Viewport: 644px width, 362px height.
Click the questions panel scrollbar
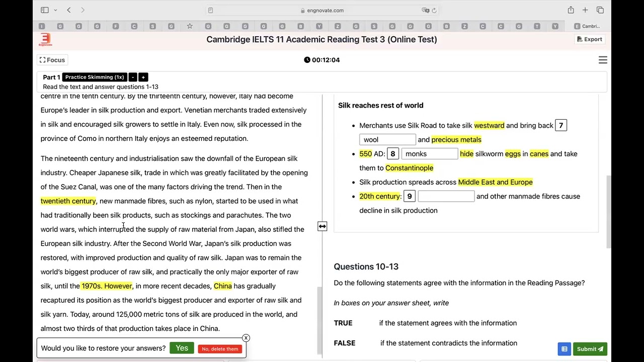(x=608, y=211)
